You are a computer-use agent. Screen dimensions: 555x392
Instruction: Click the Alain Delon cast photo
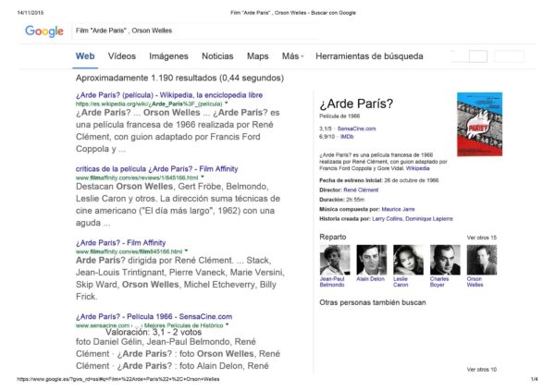pyautogui.click(x=372, y=260)
